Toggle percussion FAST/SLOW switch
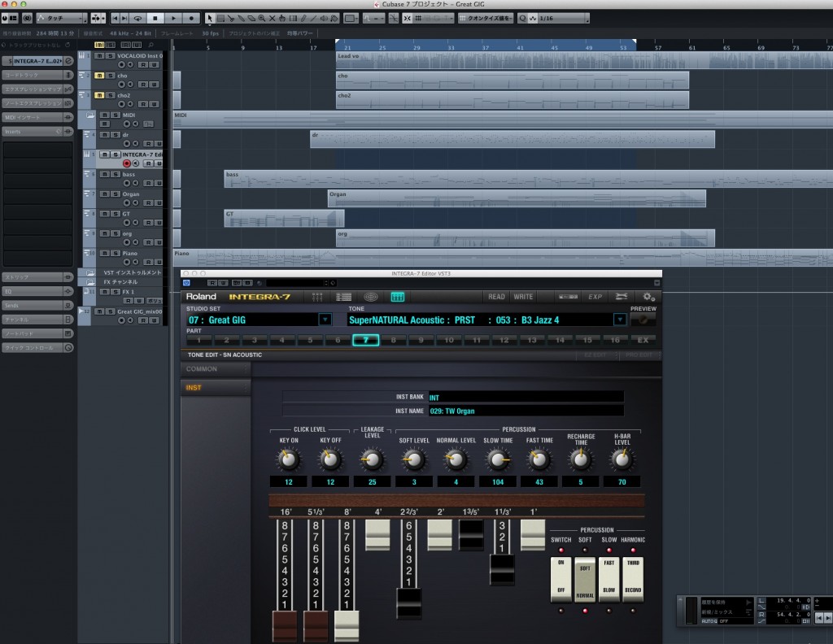The image size is (833, 644). point(608,579)
